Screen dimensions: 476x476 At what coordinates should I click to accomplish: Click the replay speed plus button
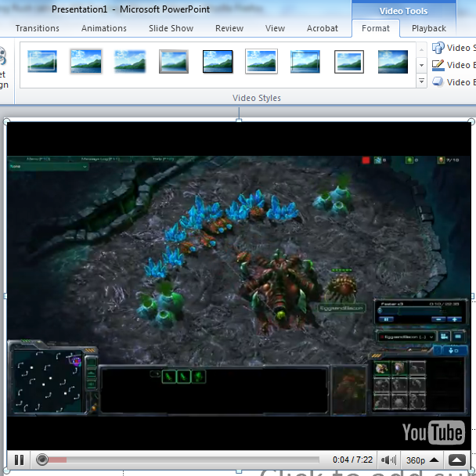click(454, 319)
